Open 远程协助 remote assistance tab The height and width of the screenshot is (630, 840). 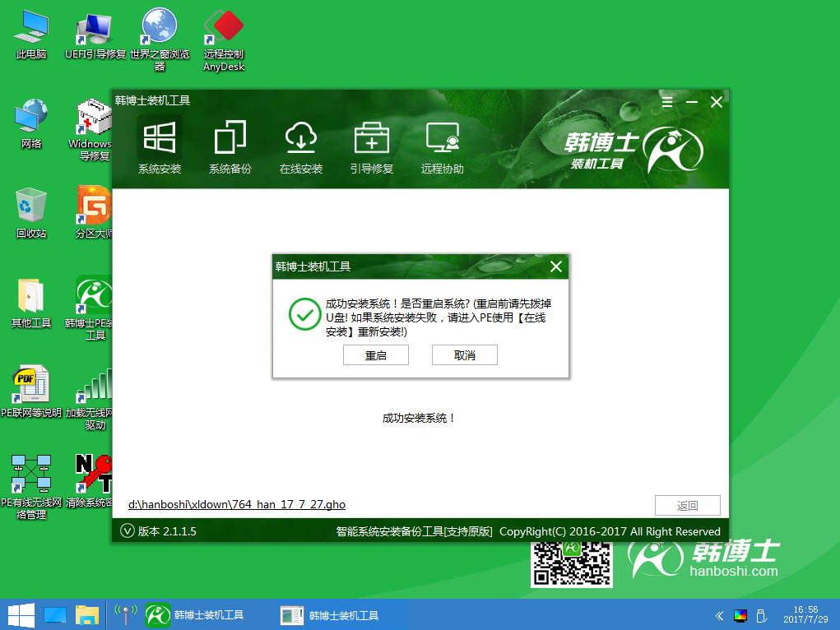click(x=443, y=146)
